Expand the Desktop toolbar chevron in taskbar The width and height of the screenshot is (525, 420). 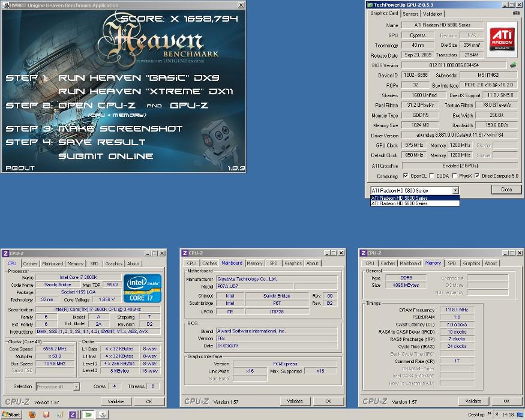(490, 414)
